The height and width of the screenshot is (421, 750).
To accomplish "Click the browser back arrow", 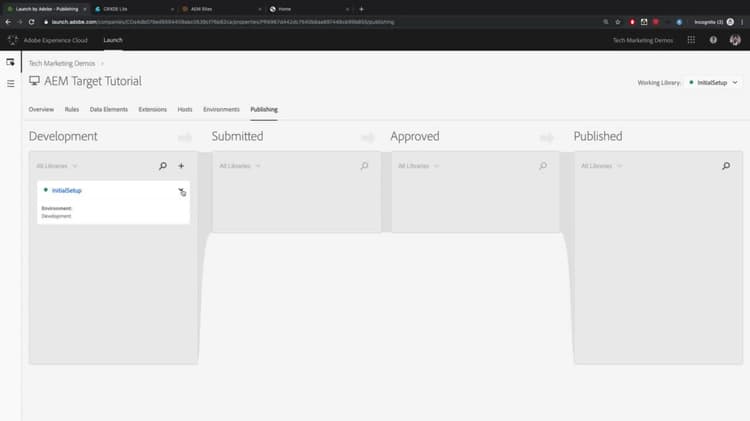I will point(8,22).
